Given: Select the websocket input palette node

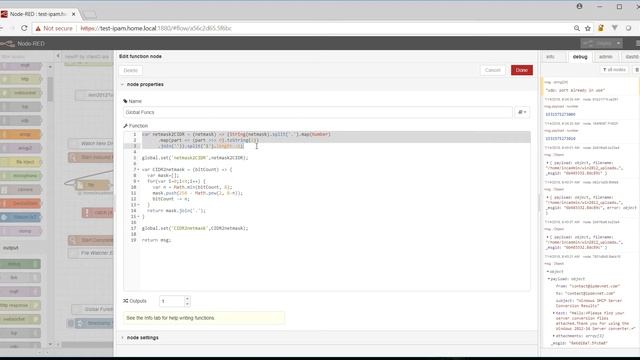Looking at the screenshot, I should 21,93.
